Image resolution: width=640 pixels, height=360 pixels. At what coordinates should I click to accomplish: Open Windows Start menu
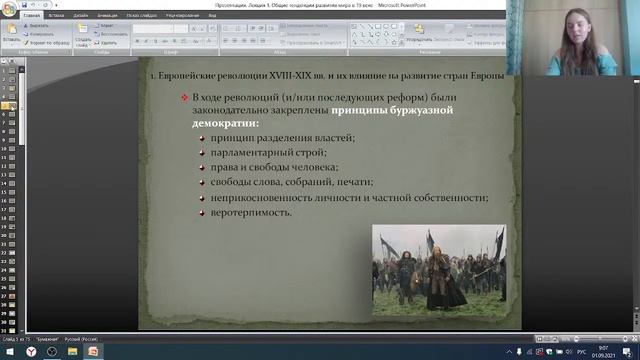(x=10, y=351)
